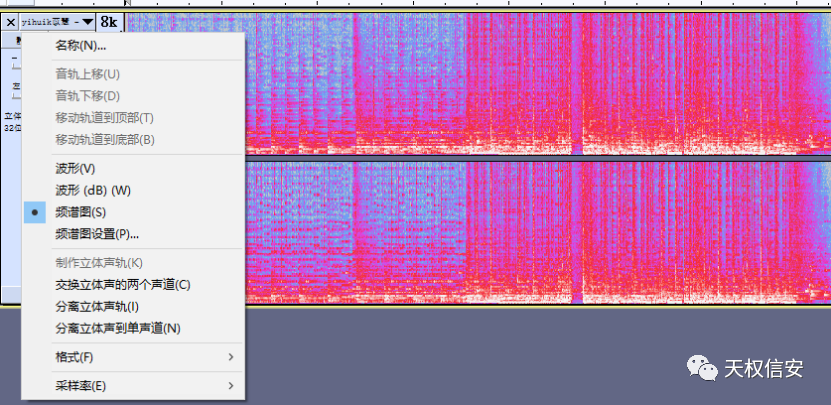The height and width of the screenshot is (405, 831).
Task: Choose 分离立体声轨(I) to split stereo
Action: point(96,306)
